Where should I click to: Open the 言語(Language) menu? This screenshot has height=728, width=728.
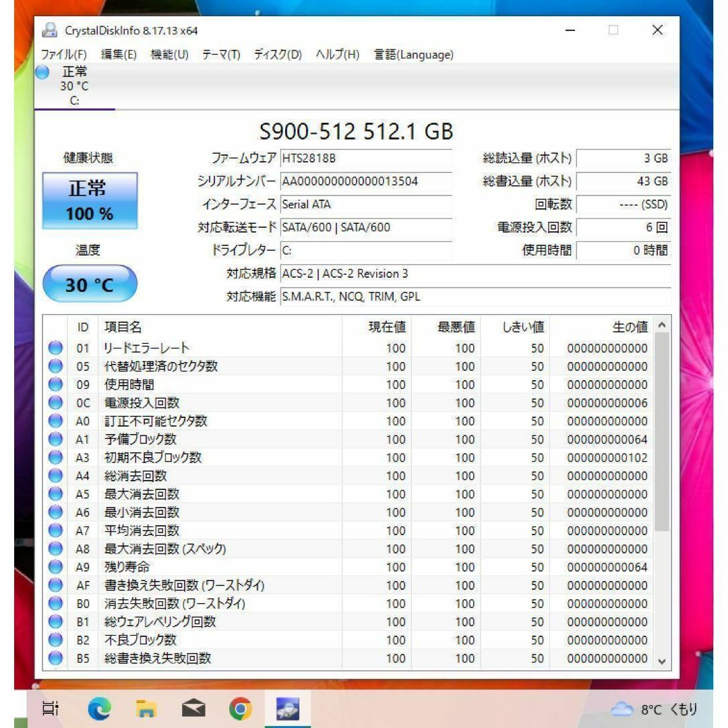(414, 55)
